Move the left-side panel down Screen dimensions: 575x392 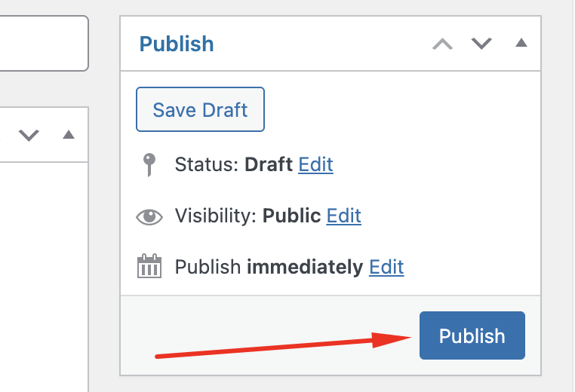coord(29,136)
